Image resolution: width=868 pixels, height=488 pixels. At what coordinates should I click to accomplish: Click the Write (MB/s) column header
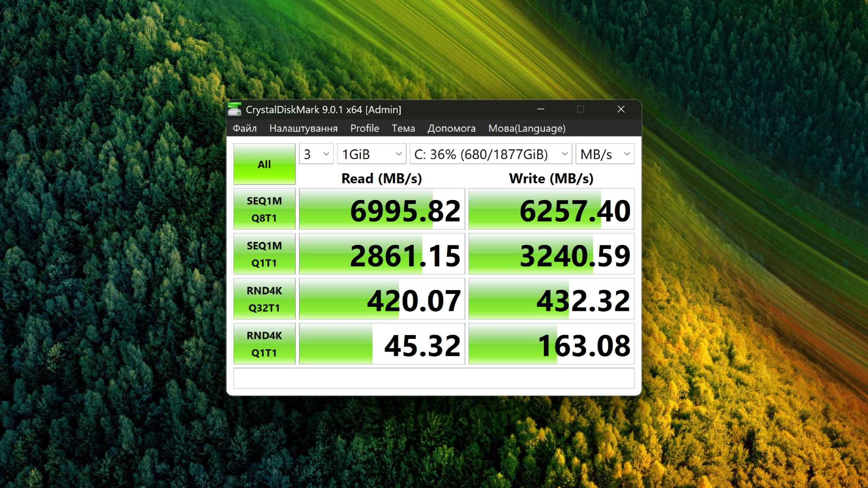point(551,178)
